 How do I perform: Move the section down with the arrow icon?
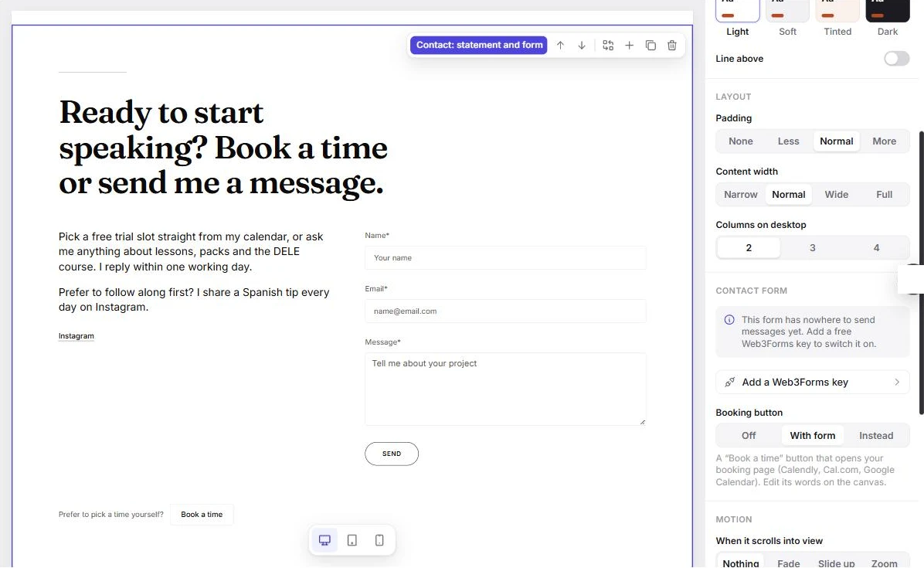[x=582, y=46]
